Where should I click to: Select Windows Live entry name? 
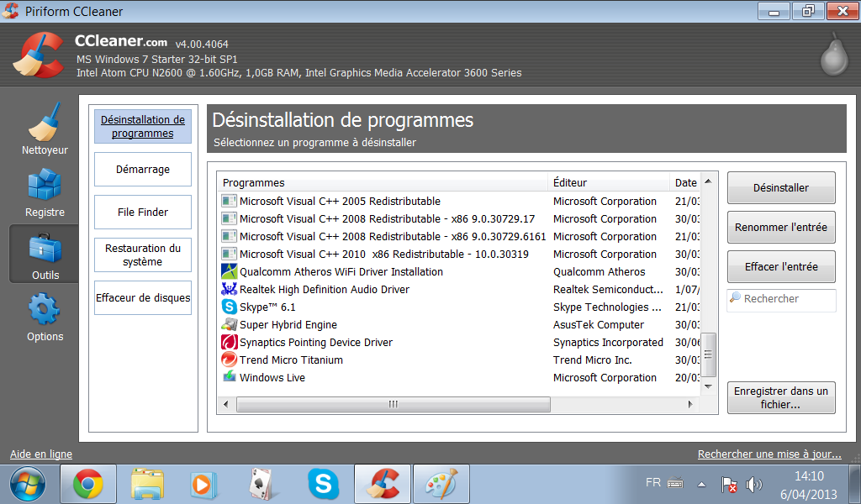[272, 377]
